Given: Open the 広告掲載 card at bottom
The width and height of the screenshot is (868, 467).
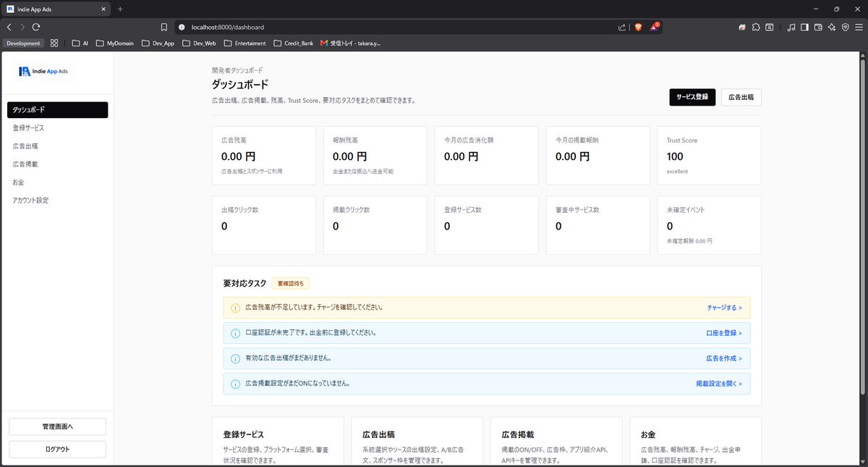Looking at the screenshot, I should tap(556, 442).
